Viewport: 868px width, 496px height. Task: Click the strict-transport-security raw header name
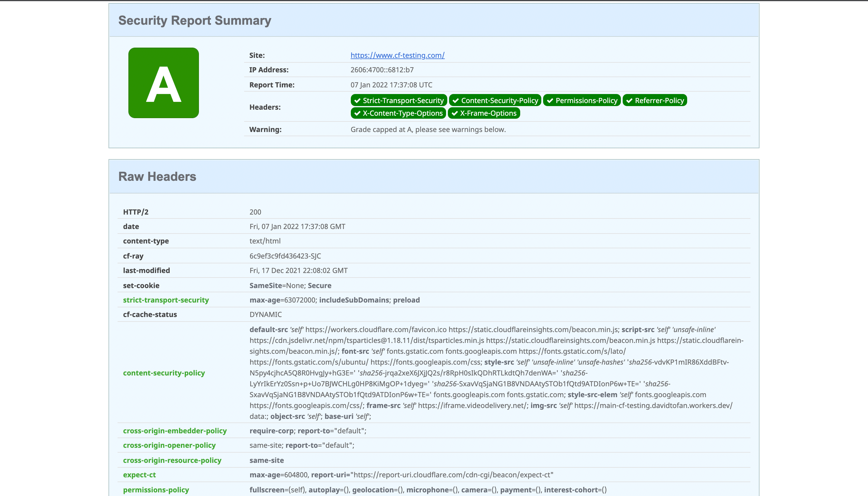166,300
